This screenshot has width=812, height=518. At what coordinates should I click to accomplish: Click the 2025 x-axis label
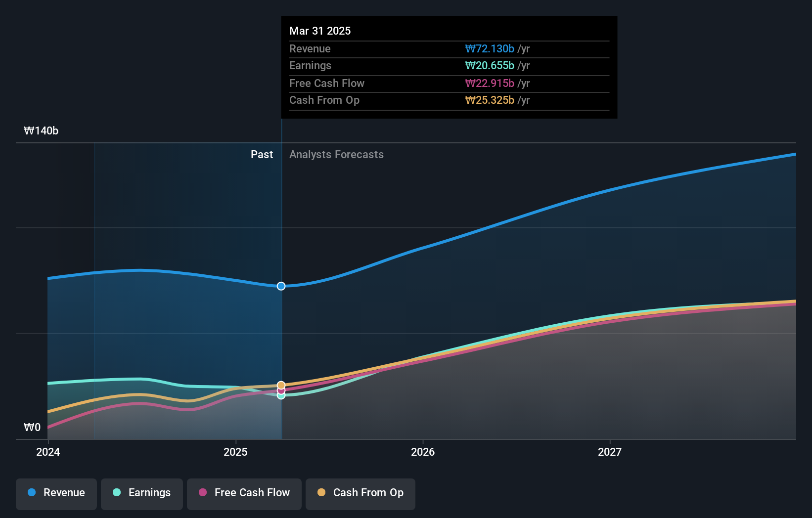(235, 452)
